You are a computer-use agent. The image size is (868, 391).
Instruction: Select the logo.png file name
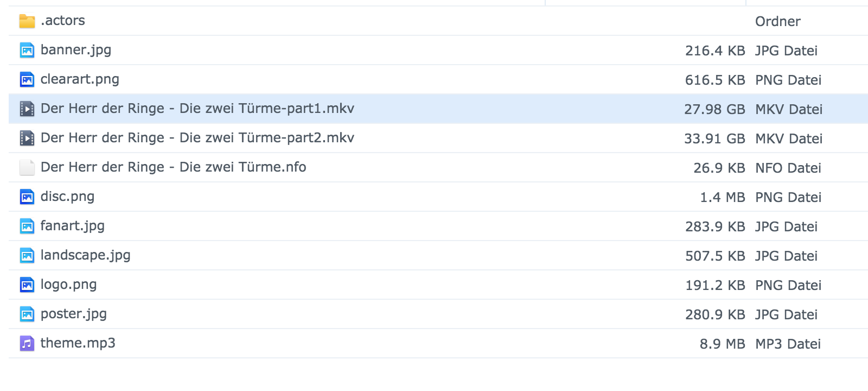pos(69,285)
